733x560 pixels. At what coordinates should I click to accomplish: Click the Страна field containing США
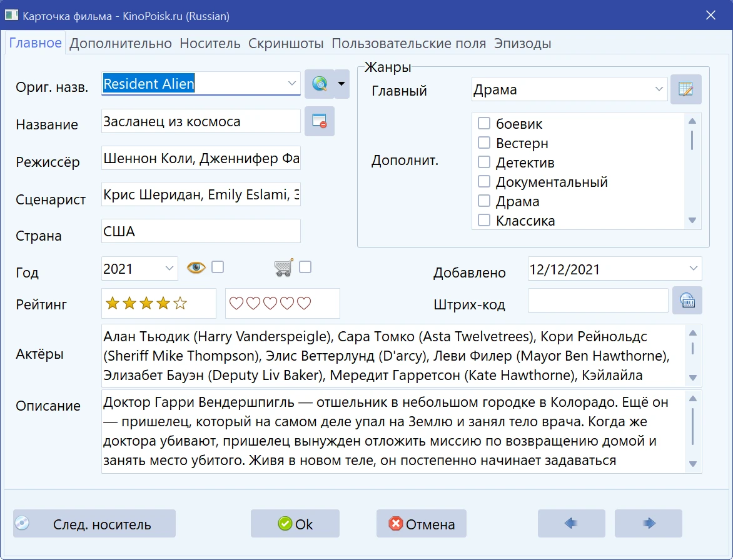(201, 231)
